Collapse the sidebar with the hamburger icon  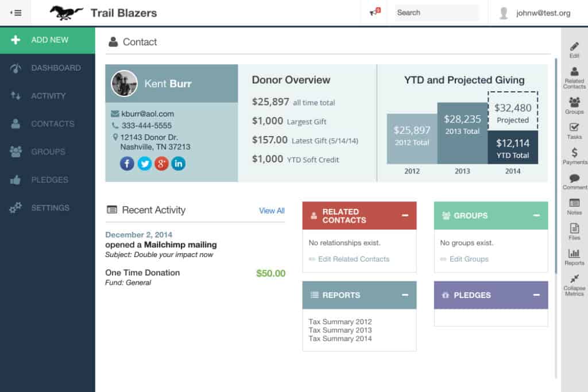(16, 13)
